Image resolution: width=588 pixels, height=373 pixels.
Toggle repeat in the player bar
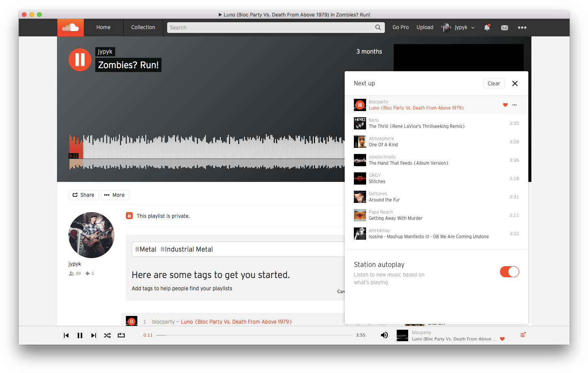coord(121,335)
